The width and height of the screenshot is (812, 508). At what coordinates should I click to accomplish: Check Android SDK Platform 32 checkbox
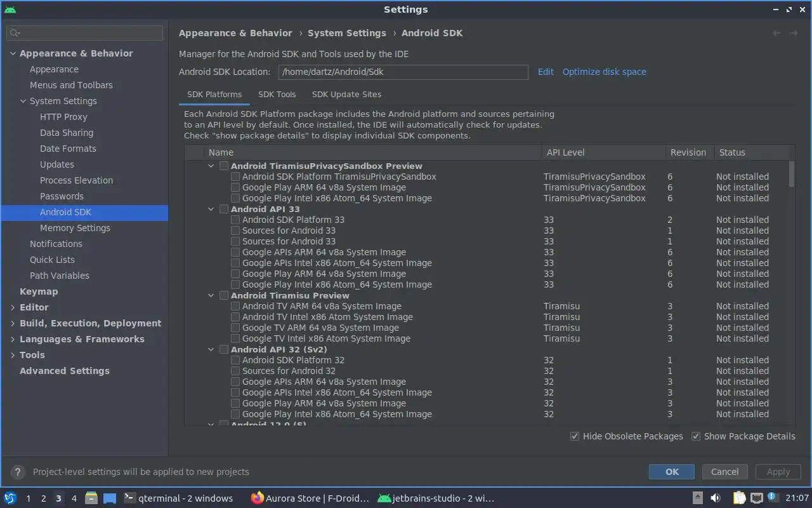click(235, 360)
